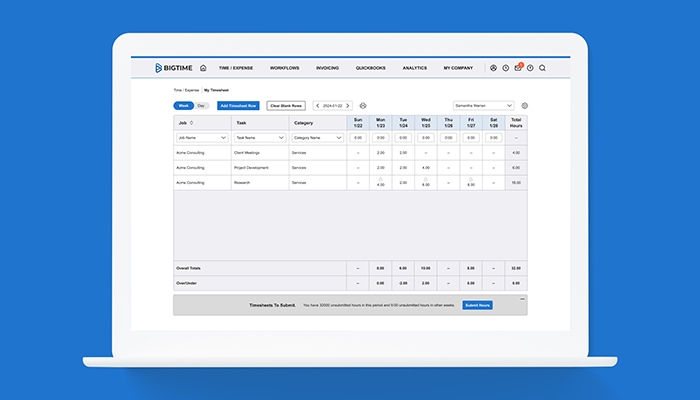Switch to Day view
The height and width of the screenshot is (400, 700).
pyautogui.click(x=201, y=106)
